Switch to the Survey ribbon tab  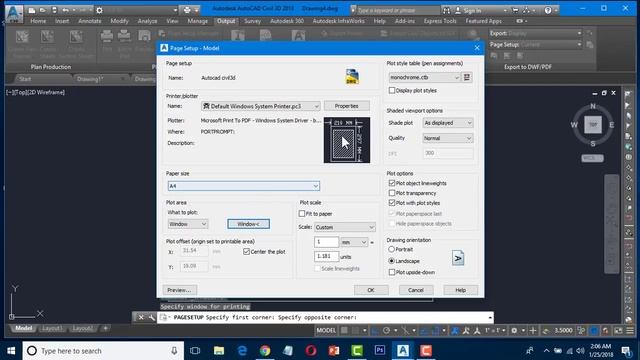point(252,21)
